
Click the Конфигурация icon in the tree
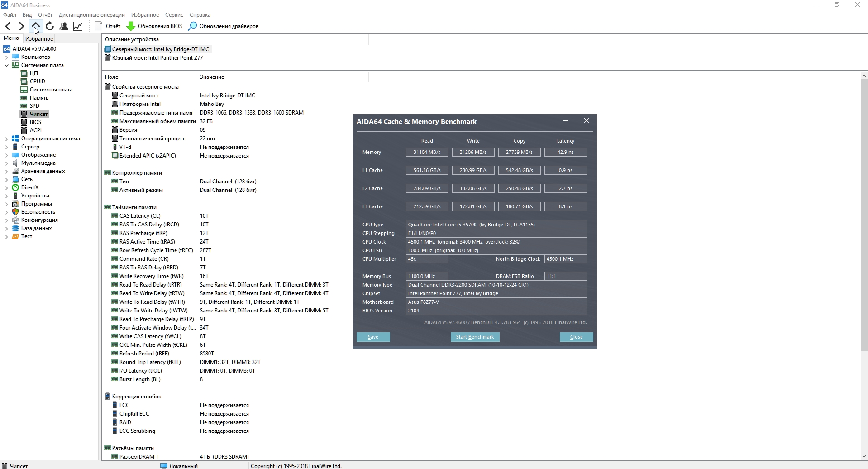pos(15,220)
